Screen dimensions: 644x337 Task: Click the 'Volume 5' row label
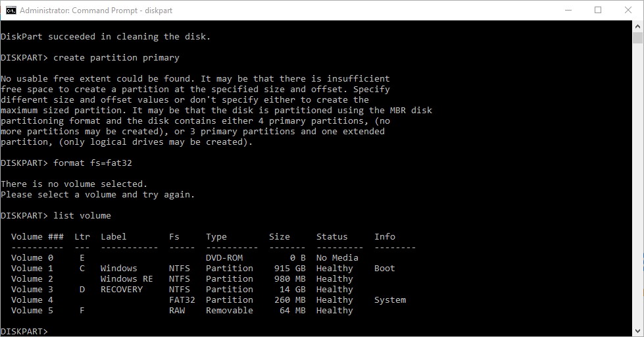pyautogui.click(x=32, y=310)
